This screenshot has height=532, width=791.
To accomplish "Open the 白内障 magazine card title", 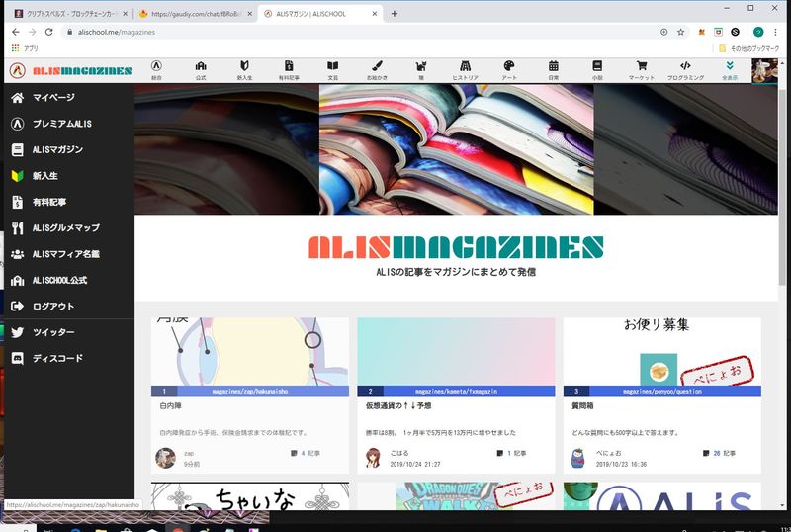I will coord(169,405).
